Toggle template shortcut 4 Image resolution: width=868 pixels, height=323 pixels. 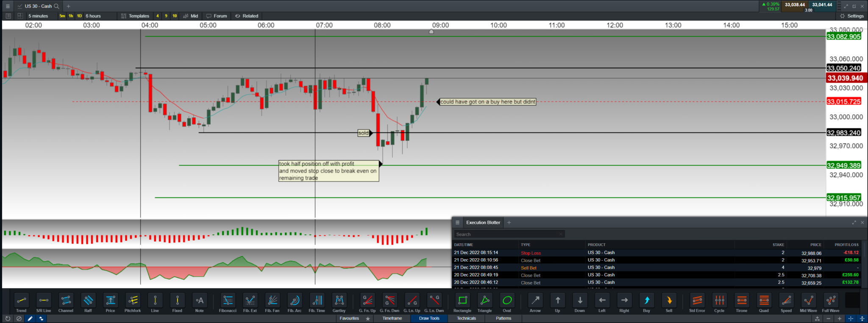point(158,16)
